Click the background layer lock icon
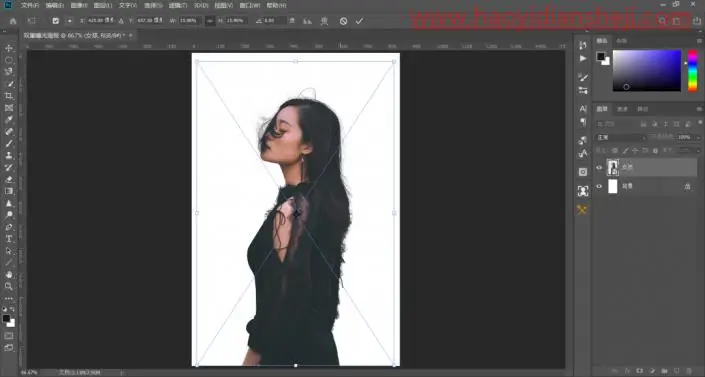The image size is (705, 377). 687,186
